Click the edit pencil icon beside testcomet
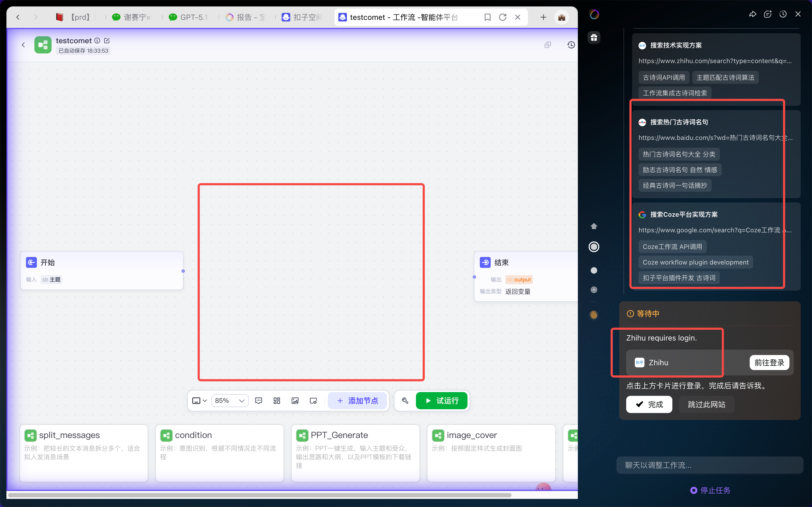The height and width of the screenshot is (507, 812). pos(107,41)
